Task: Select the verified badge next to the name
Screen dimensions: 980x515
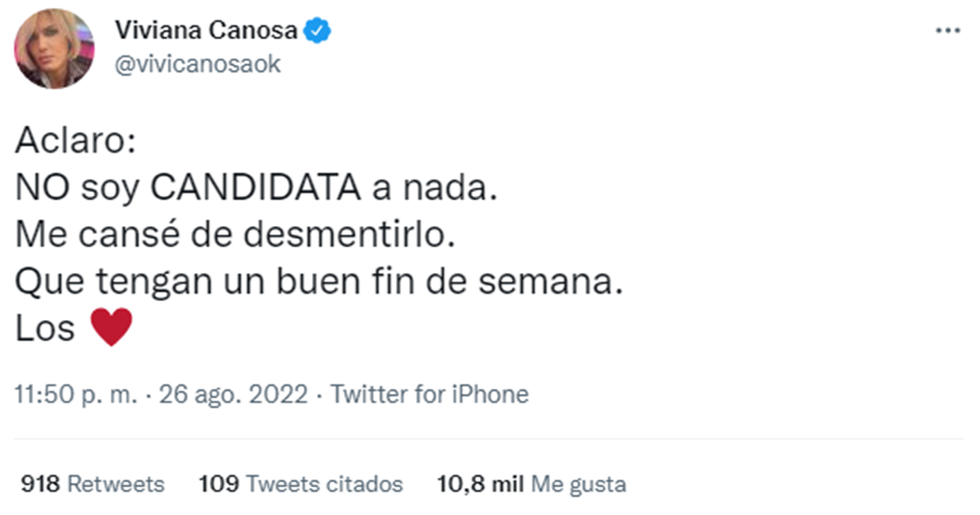Action: pos(317,29)
